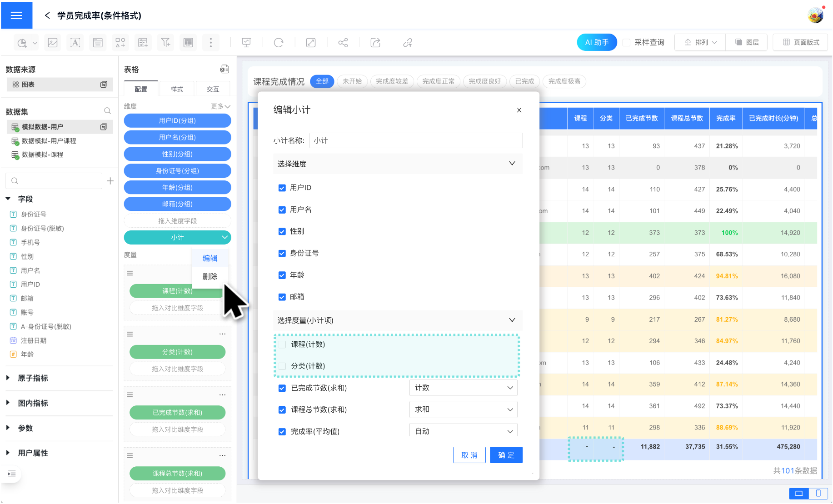This screenshot has height=504, width=833.
Task: Click the export icon in table panel
Action: pos(224,69)
